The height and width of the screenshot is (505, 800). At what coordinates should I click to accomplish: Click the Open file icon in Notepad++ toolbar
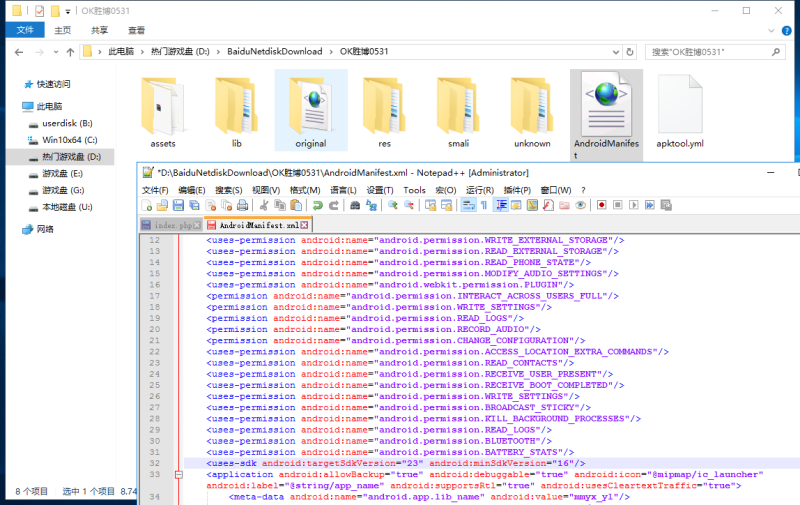pyautogui.click(x=162, y=205)
